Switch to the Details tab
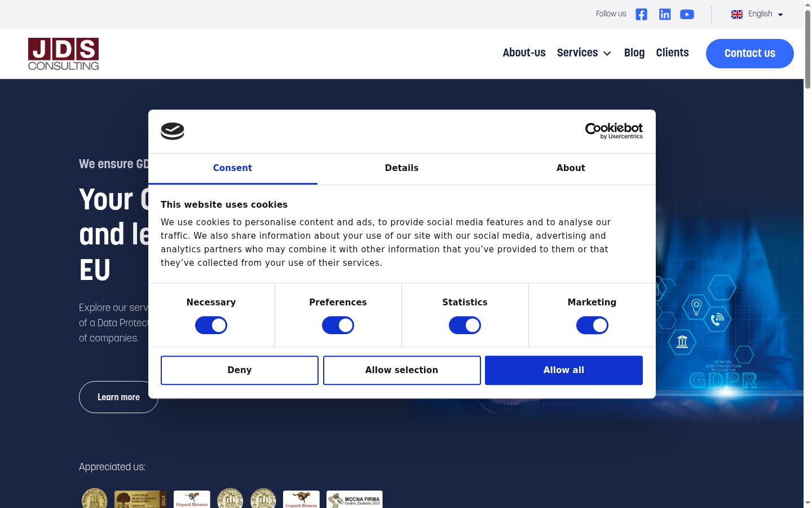 pyautogui.click(x=401, y=168)
